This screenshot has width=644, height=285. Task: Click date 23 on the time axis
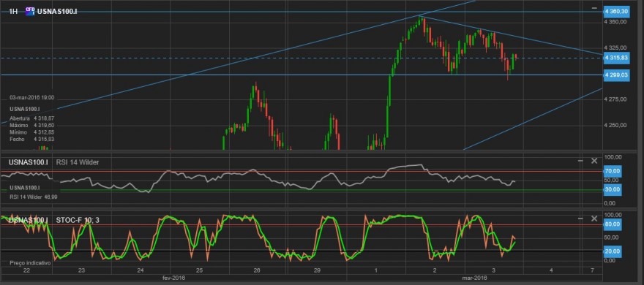(x=81, y=270)
